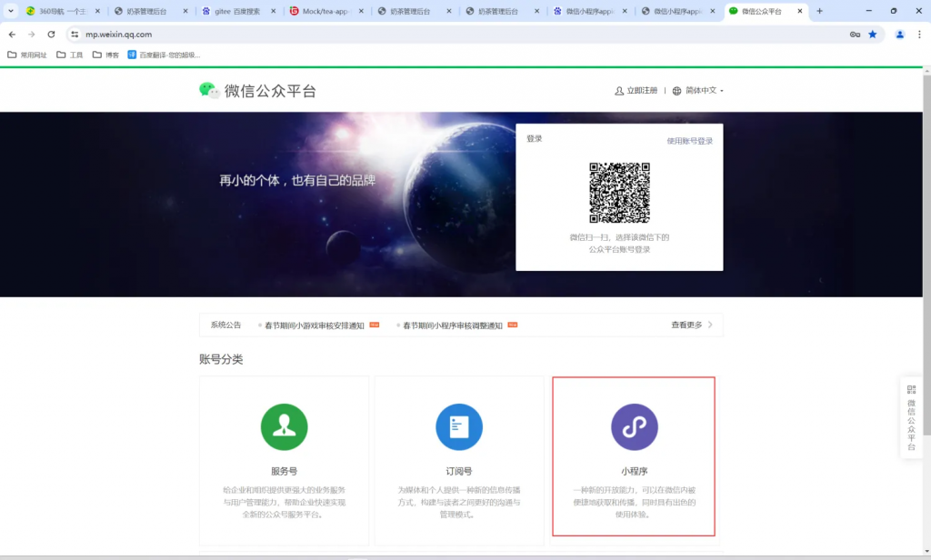Open the browser profile avatar icon
Viewport: 931px width, 560px height.
coord(900,32)
